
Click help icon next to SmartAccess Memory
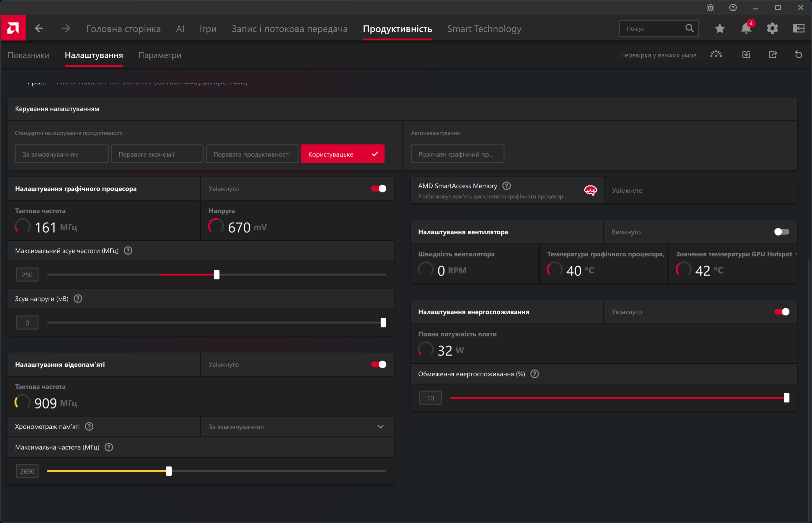(507, 186)
